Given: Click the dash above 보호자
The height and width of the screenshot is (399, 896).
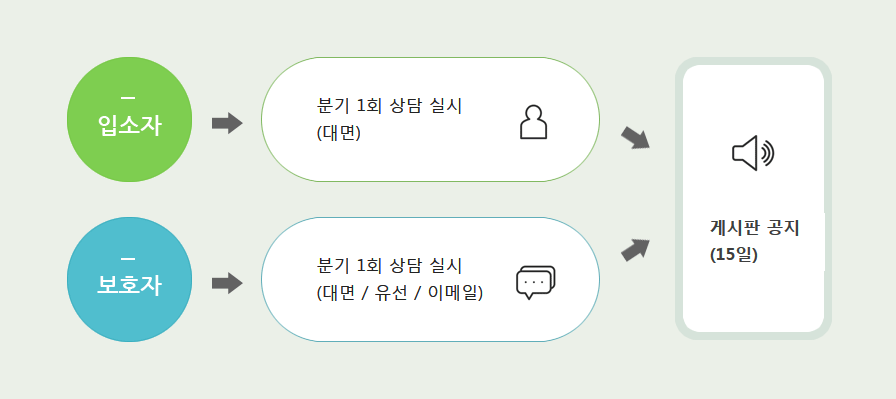Looking at the screenshot, I should 129,259.
